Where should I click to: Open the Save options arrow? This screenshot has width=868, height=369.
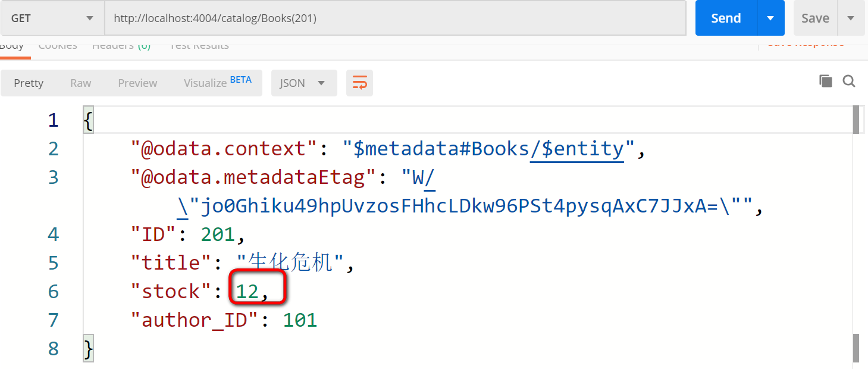[851, 18]
